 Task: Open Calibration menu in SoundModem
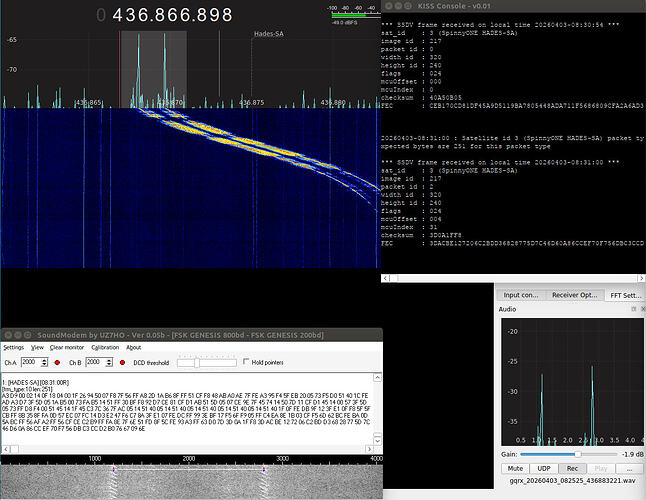[105, 348]
